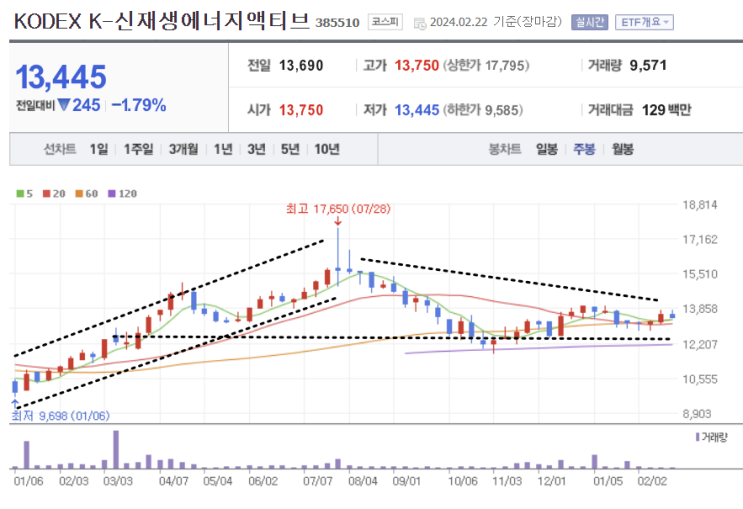This screenshot has height=509, width=743.
Task: Select the 5년 line chart tab
Action: [x=290, y=149]
